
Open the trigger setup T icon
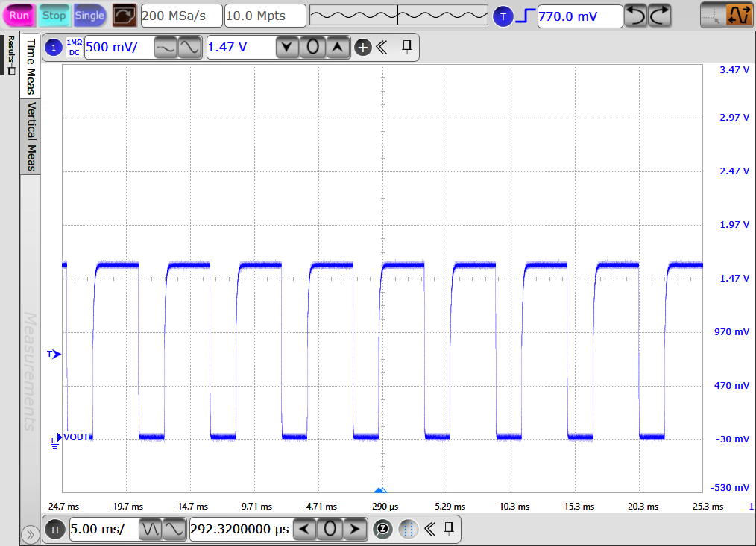[503, 16]
